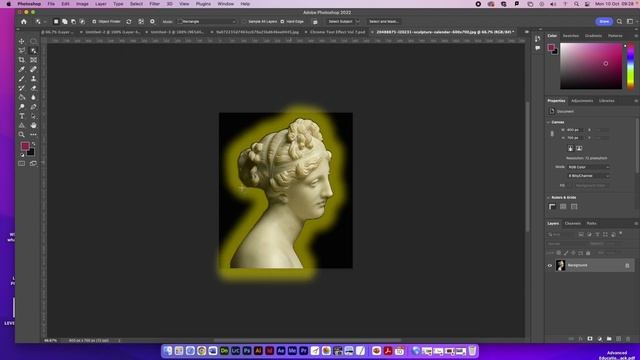Screen dimensions: 640x360
Task: Click the refresh Object Finder icon
Action: coord(129,22)
